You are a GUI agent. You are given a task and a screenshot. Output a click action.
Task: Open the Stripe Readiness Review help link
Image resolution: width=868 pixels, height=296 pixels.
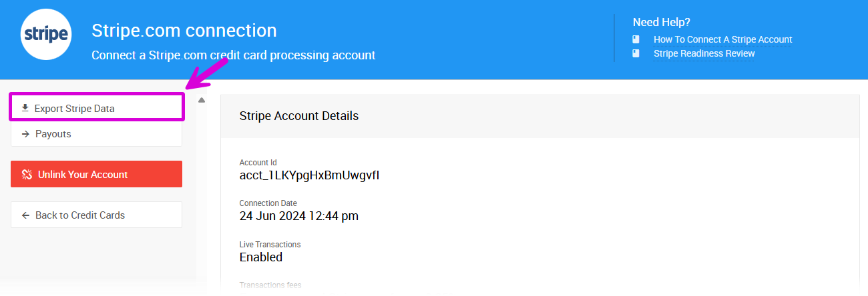click(704, 53)
